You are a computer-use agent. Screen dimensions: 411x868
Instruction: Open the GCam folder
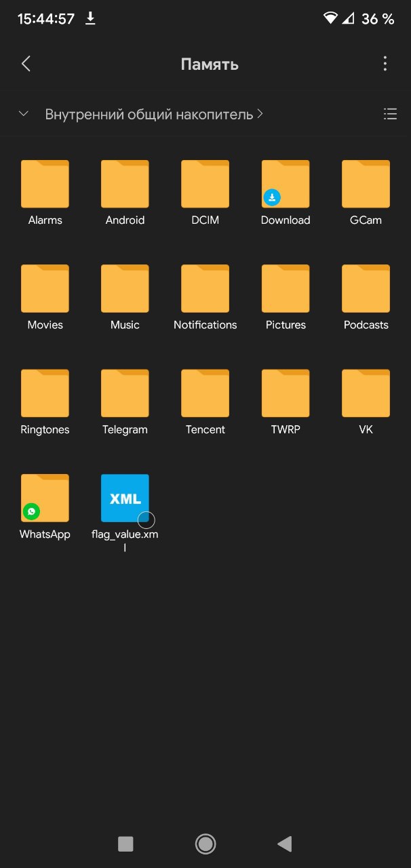pyautogui.click(x=366, y=184)
